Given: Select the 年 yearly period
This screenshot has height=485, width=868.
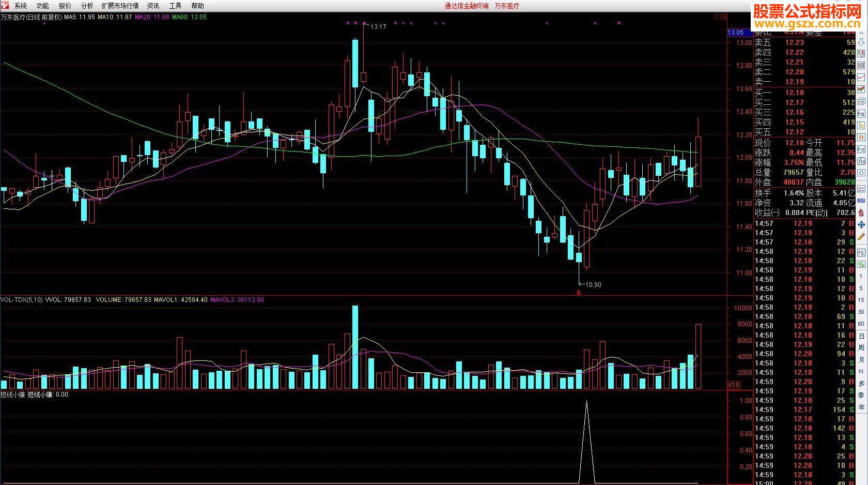Looking at the screenshot, I should click(861, 407).
